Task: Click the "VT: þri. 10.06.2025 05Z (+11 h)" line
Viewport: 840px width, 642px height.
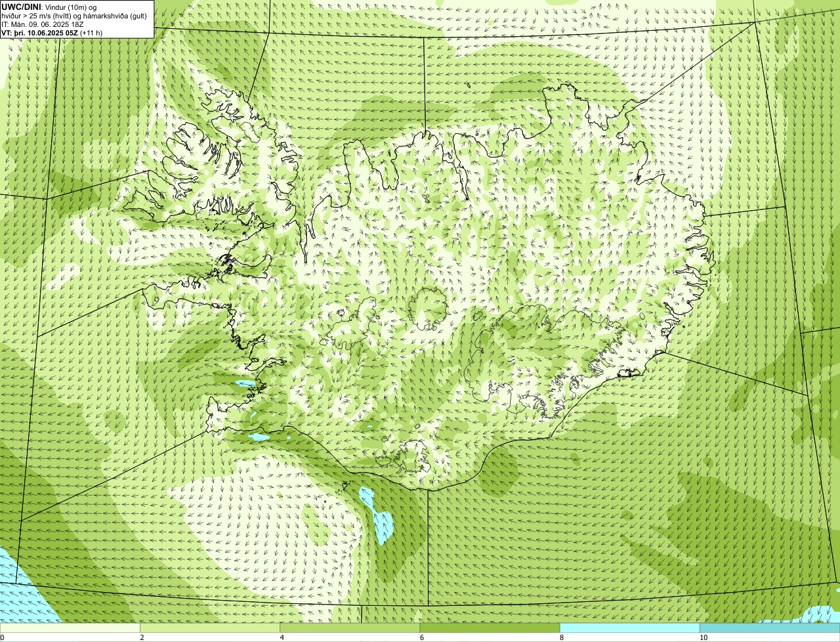Action: pyautogui.click(x=52, y=32)
